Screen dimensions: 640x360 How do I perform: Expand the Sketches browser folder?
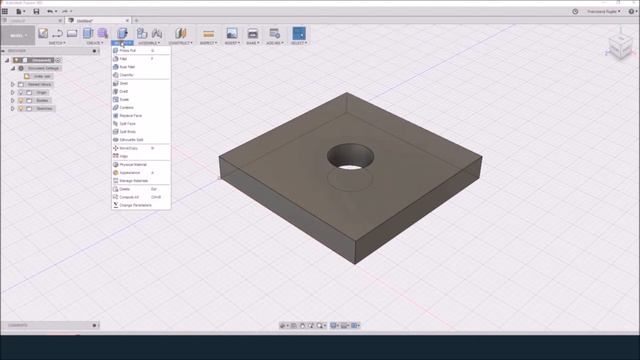coord(13,109)
